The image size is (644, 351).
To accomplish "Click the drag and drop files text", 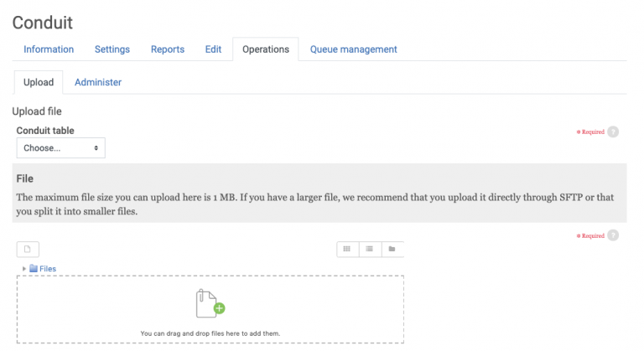I will (x=210, y=333).
